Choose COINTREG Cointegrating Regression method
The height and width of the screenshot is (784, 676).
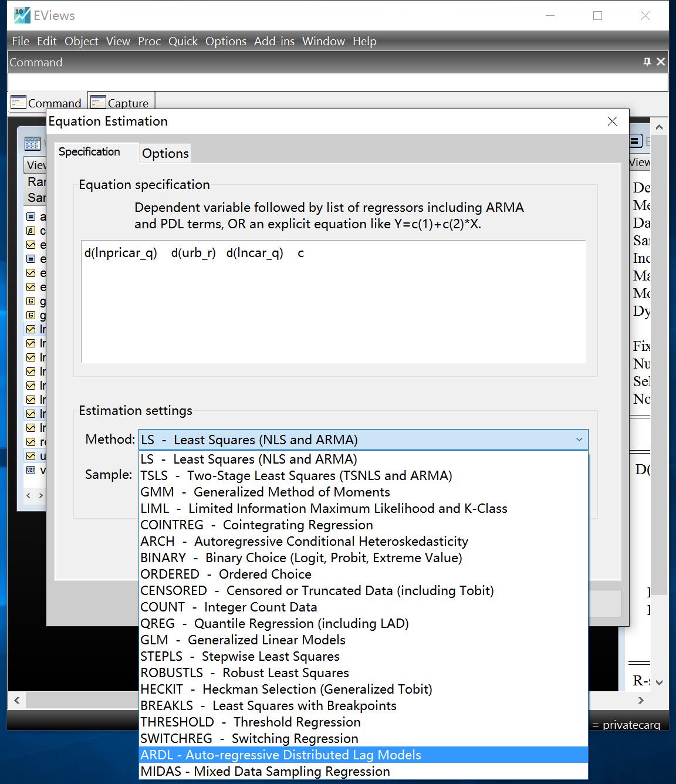[363, 525]
